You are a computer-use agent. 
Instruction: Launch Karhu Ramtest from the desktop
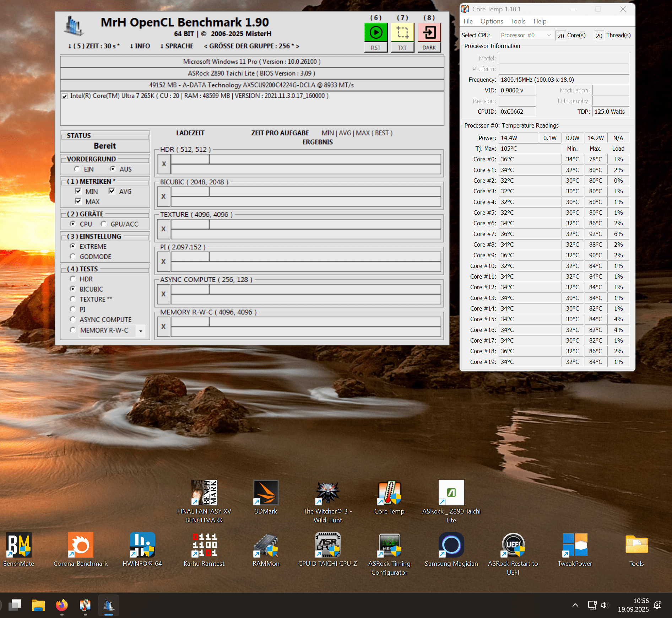[204, 545]
